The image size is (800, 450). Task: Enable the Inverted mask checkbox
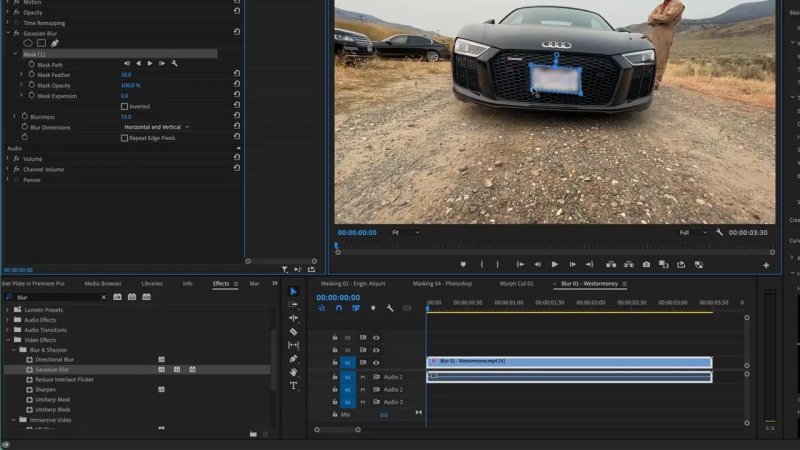pos(124,106)
